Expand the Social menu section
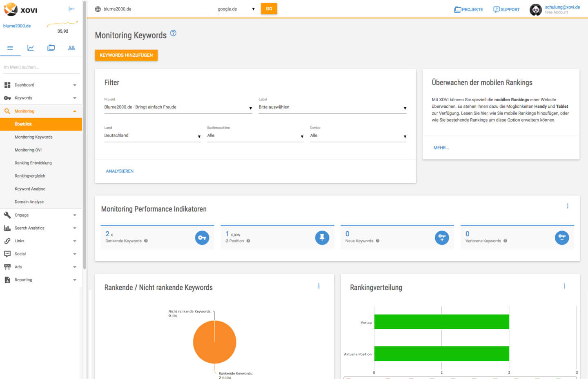 coord(75,254)
